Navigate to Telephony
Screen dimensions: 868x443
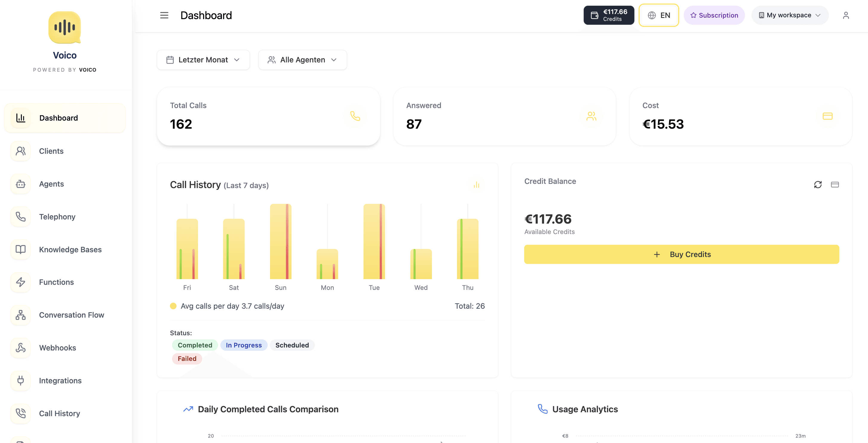pos(65,217)
